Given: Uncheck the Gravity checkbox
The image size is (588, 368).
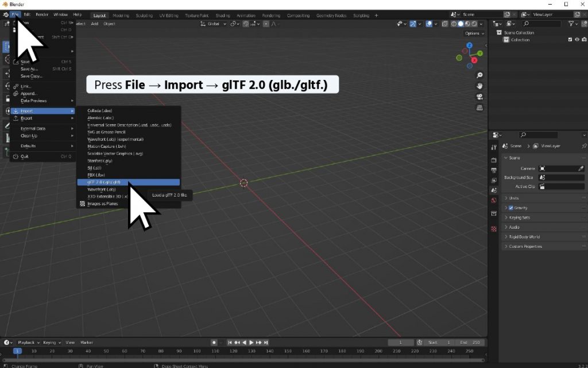Looking at the screenshot, I should click(510, 208).
